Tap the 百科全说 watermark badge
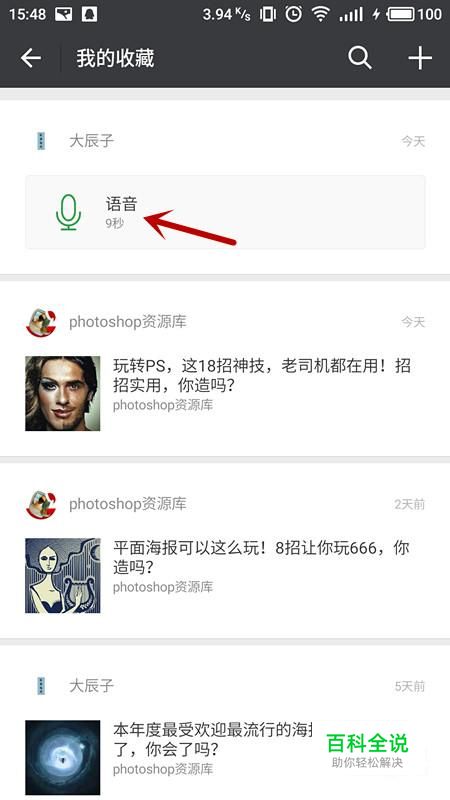This screenshot has height=800, width=450. (367, 750)
